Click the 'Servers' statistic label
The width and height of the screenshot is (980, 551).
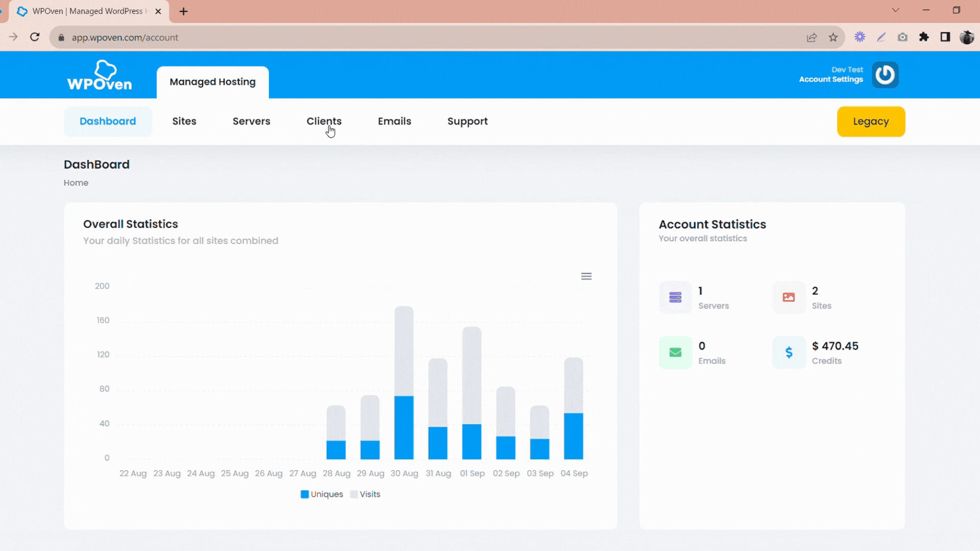pos(714,306)
